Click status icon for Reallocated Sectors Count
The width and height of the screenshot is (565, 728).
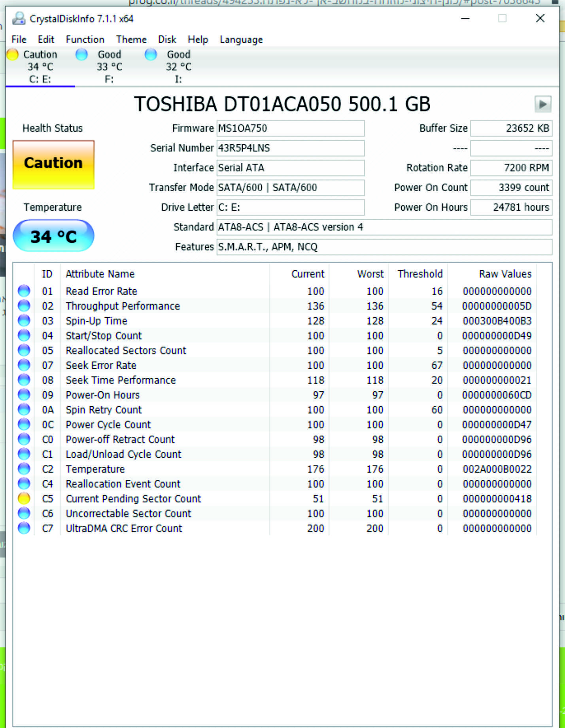pos(24,350)
